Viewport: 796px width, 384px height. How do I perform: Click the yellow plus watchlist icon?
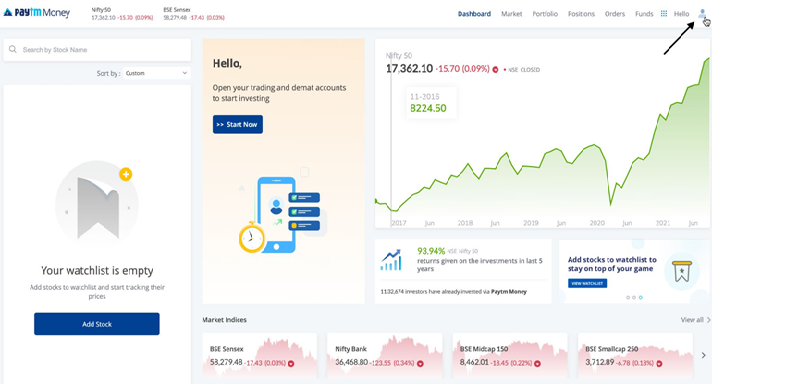(x=125, y=175)
